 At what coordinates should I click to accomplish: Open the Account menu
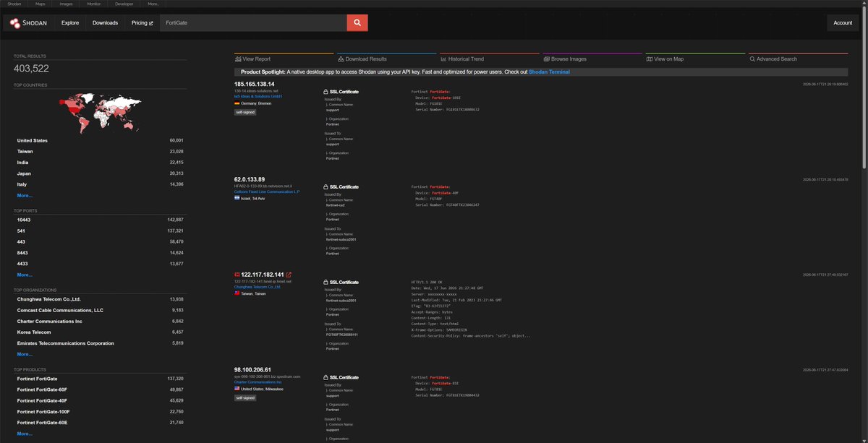click(x=843, y=22)
